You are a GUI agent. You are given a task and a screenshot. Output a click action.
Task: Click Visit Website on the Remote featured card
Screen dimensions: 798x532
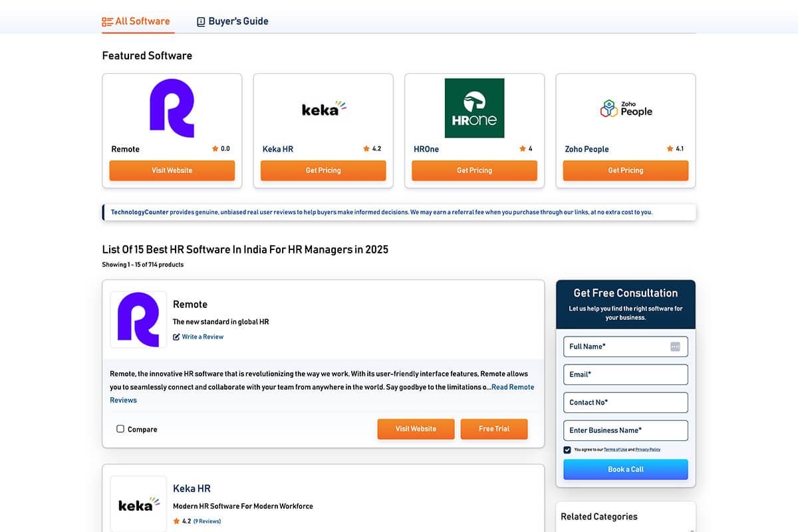172,170
